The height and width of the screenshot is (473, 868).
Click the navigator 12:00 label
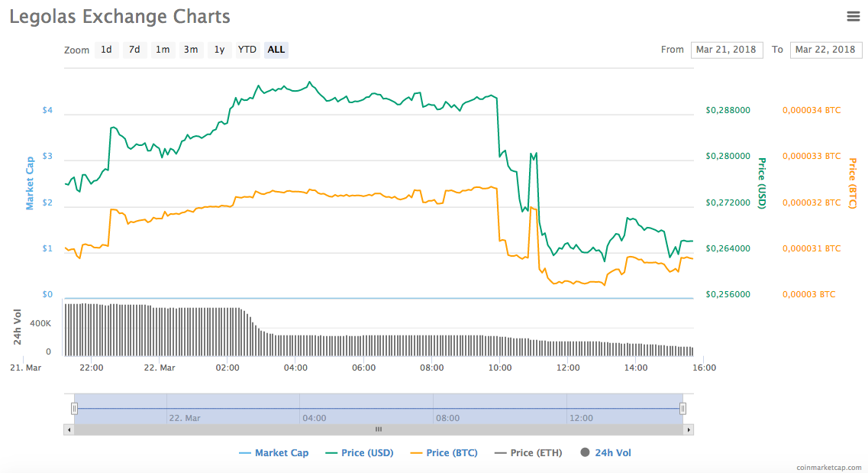click(581, 418)
